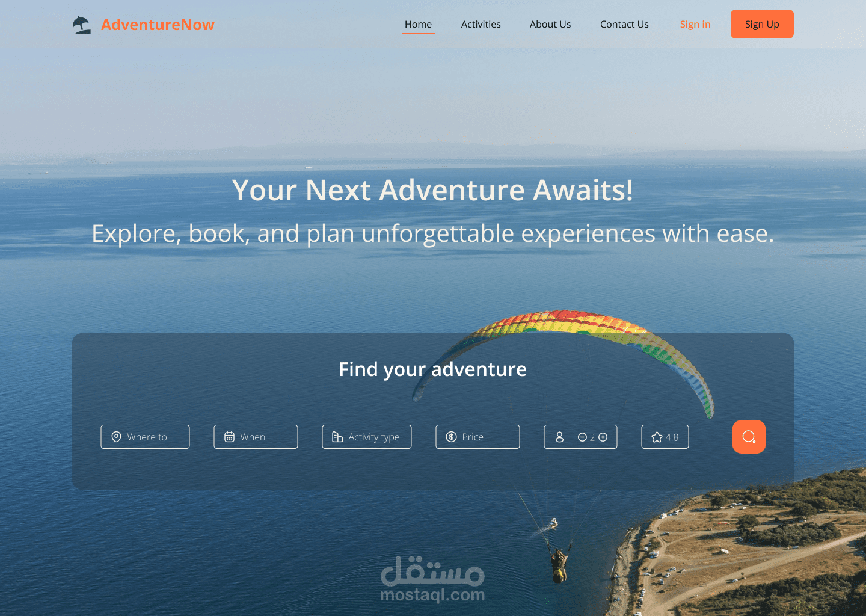
Task: Increase guest count with plus button
Action: pyautogui.click(x=603, y=437)
